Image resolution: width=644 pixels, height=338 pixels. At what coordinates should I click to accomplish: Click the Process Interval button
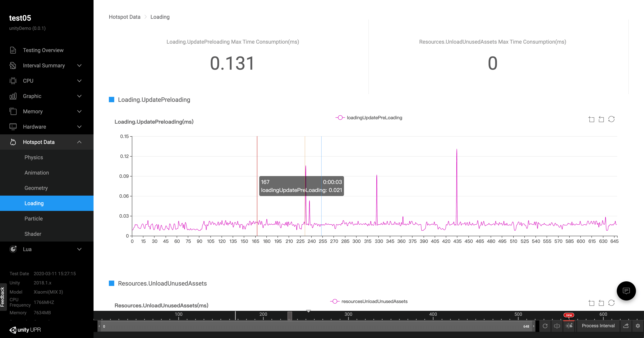[598, 326]
